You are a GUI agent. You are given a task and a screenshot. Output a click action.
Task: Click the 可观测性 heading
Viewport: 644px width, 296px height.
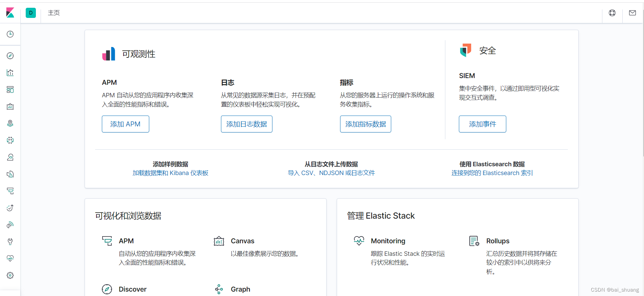139,54
